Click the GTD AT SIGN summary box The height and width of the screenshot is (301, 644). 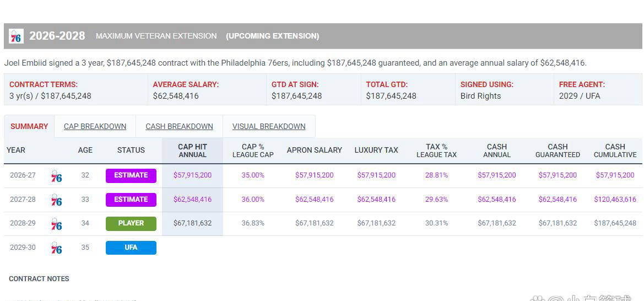[x=314, y=90]
